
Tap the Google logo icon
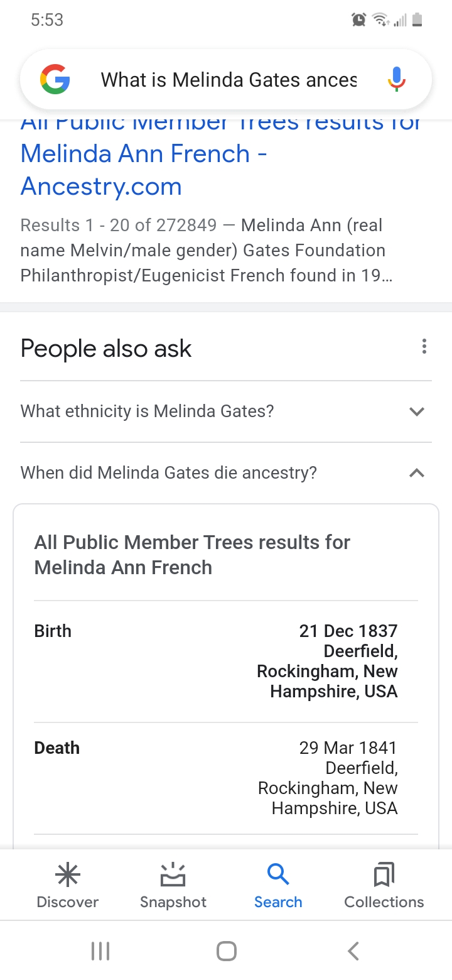[x=55, y=80]
